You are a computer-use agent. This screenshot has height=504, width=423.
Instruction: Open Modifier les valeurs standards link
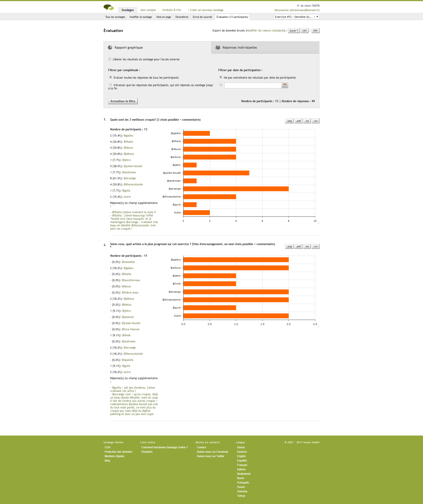(x=265, y=31)
